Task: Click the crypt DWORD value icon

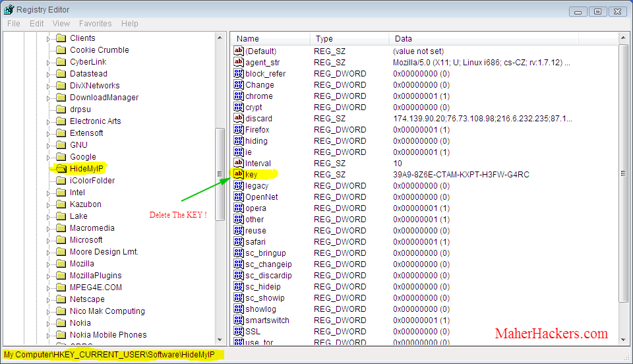Action: (239, 107)
